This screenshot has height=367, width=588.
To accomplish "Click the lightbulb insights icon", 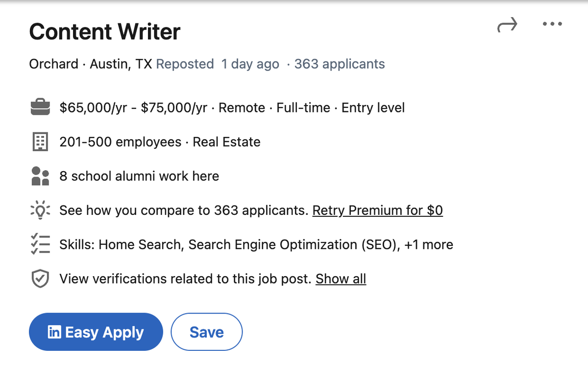I will [40, 210].
